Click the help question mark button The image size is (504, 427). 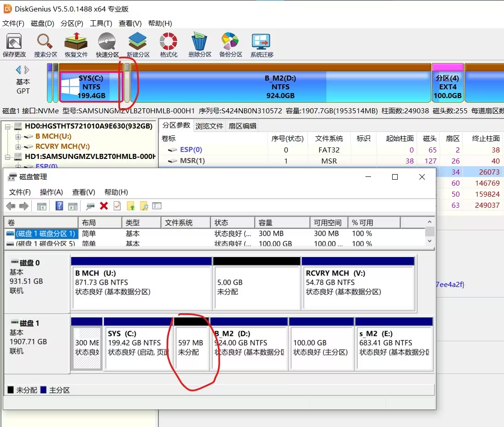(59, 206)
